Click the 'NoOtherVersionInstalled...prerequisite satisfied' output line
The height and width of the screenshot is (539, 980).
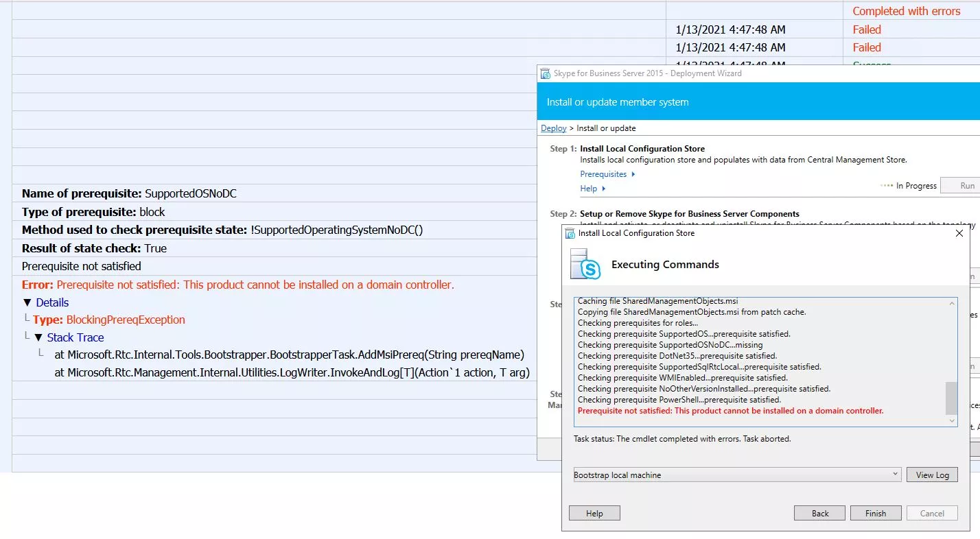click(704, 389)
